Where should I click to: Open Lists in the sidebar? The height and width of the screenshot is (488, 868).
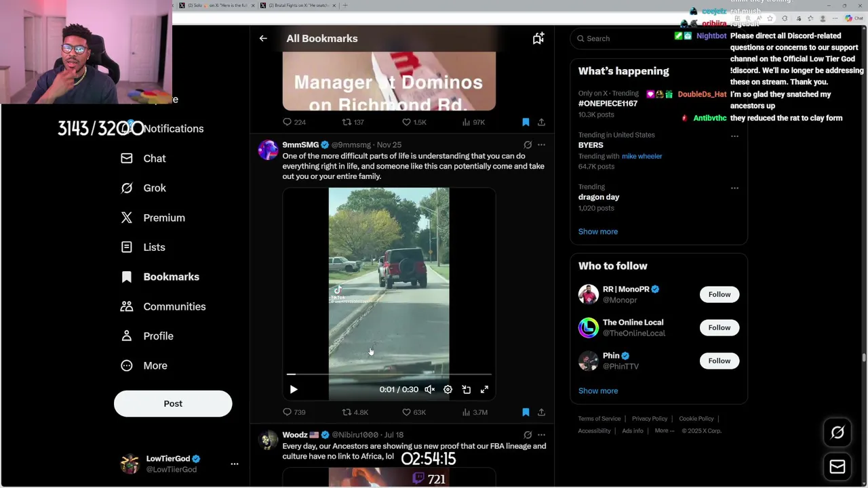[x=143, y=247]
